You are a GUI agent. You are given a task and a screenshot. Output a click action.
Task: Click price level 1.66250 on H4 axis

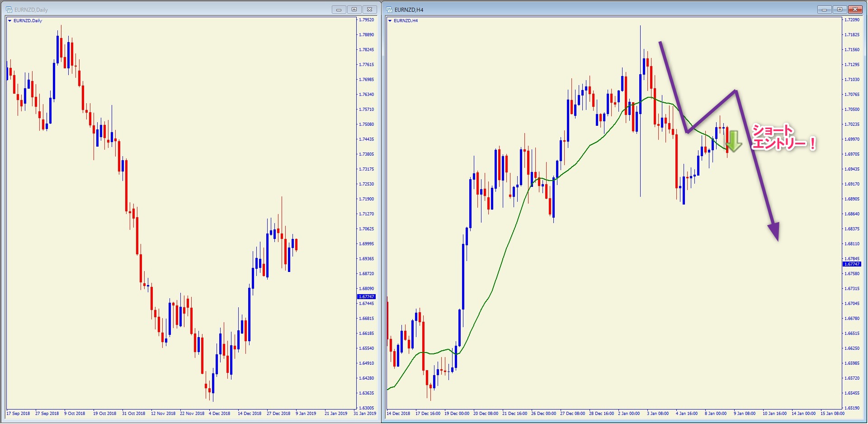pos(852,348)
